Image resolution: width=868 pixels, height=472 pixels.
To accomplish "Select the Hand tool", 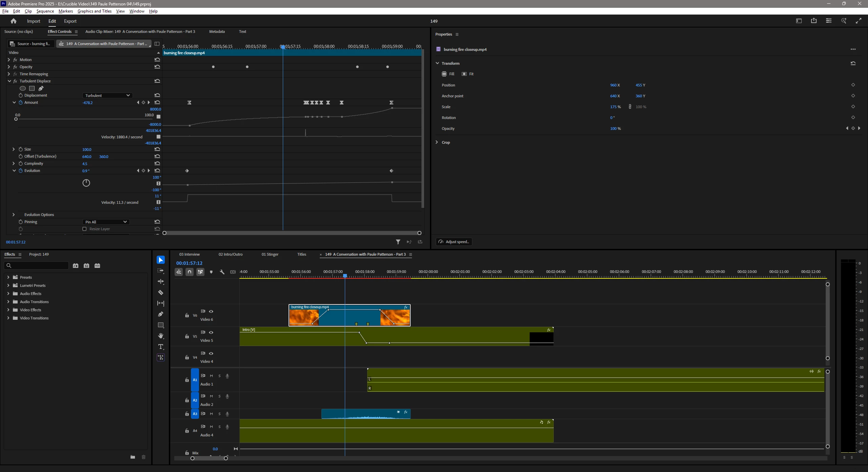I will (x=161, y=336).
